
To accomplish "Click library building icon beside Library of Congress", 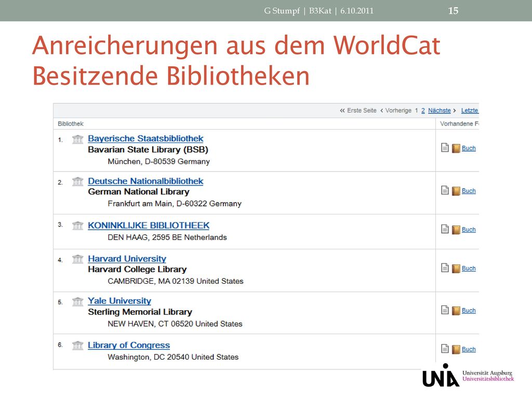I will 78,345.
